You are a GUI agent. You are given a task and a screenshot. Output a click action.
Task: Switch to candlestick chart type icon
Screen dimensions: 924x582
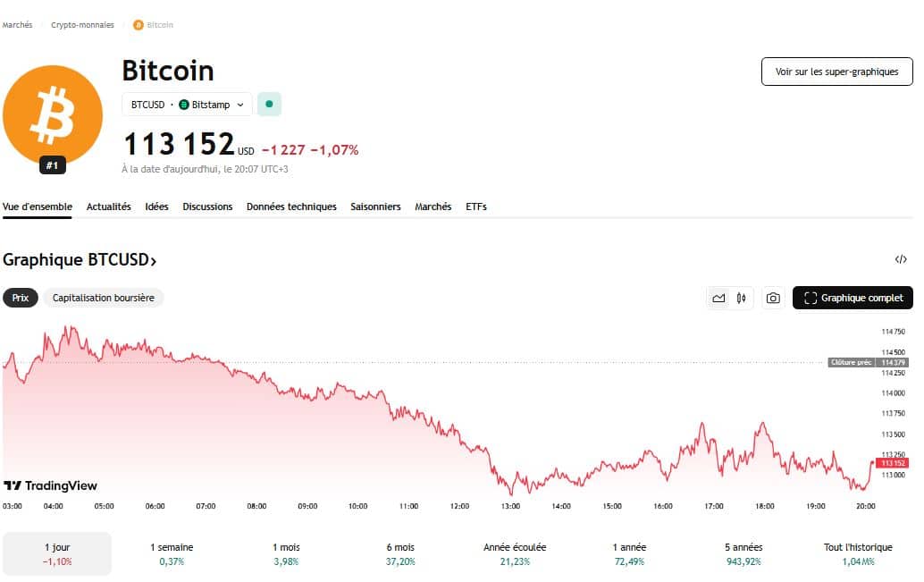[x=741, y=298]
